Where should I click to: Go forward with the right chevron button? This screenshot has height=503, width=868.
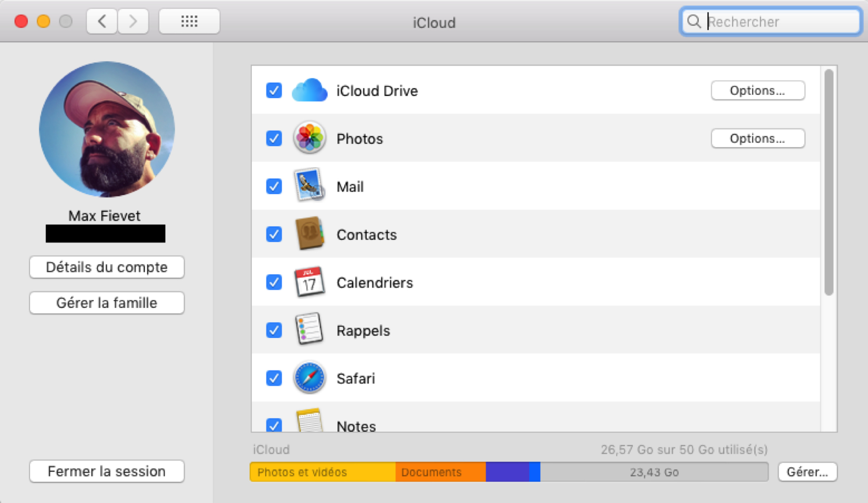(133, 21)
